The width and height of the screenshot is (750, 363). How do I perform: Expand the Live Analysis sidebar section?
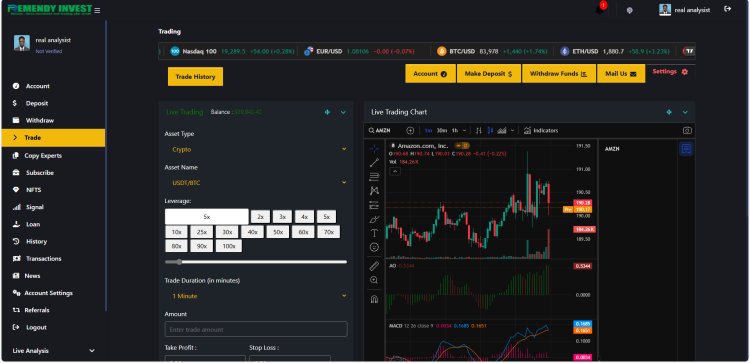pos(54,351)
